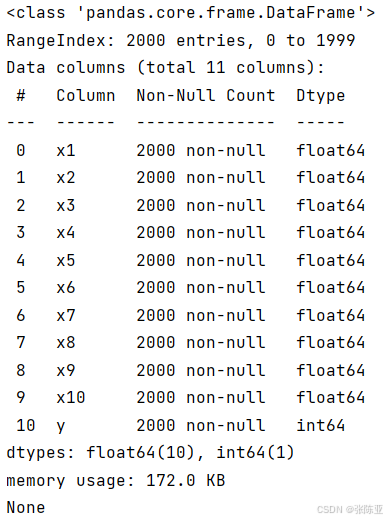Click the x3 column name
This screenshot has width=387, height=521.
[x=66, y=205]
